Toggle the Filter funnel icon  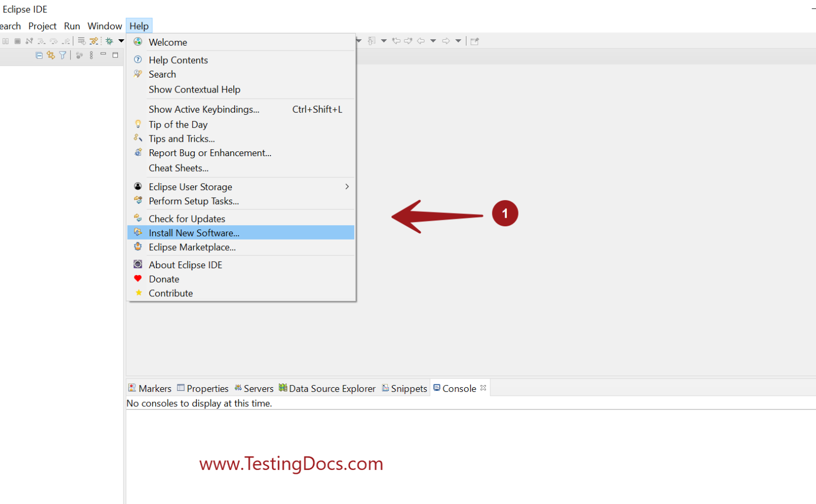pyautogui.click(x=63, y=55)
